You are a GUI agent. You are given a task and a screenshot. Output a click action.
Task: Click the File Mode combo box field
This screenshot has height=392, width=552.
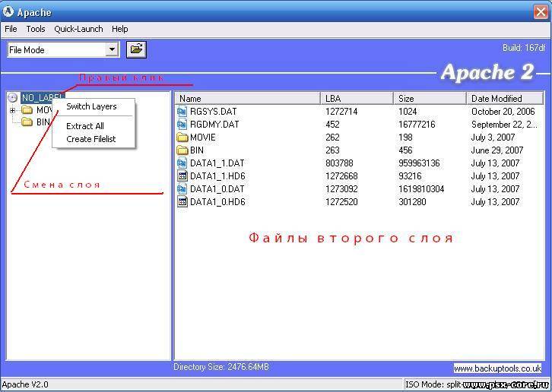[x=63, y=49]
